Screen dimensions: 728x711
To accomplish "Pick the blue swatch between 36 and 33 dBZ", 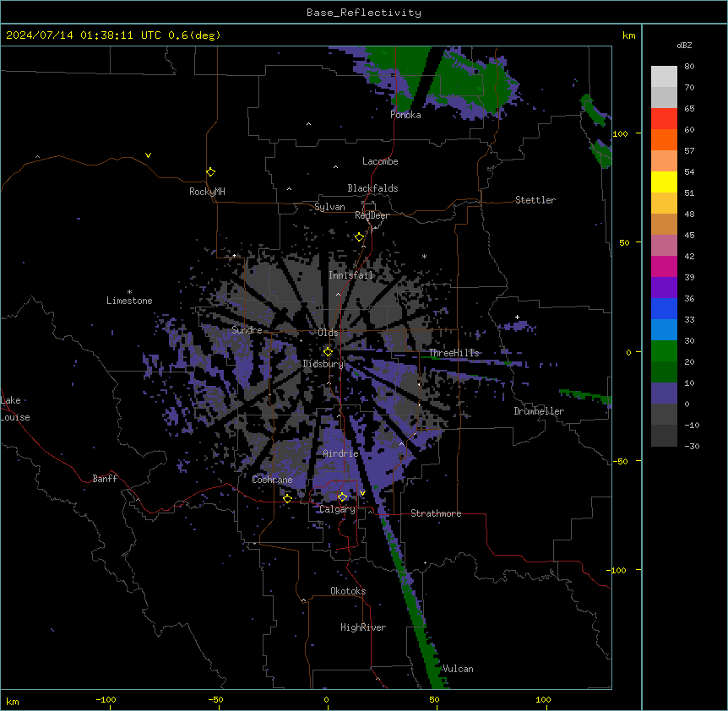I will (664, 308).
